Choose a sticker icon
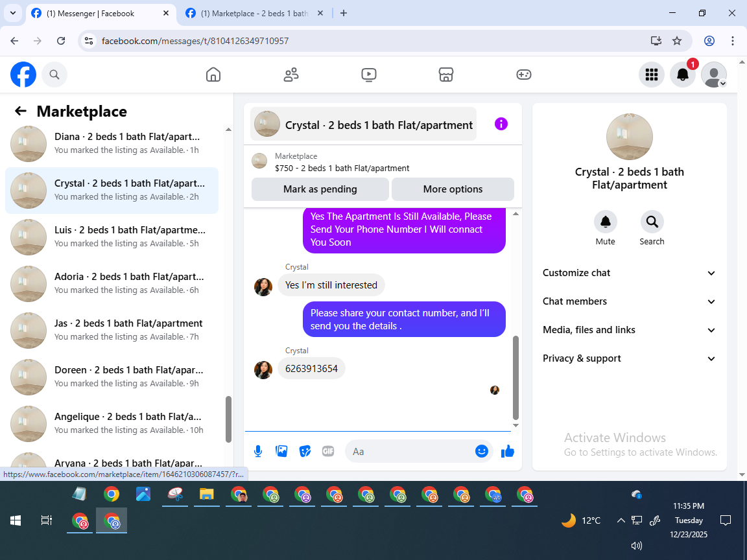Image resolution: width=747 pixels, height=560 pixels. point(305,451)
